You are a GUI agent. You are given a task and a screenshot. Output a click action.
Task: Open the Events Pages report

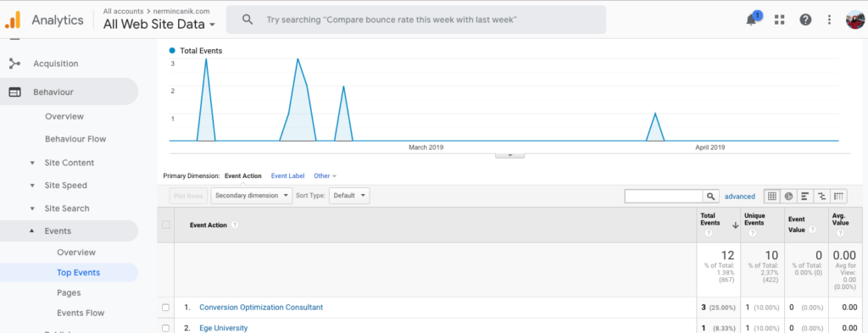click(x=69, y=292)
